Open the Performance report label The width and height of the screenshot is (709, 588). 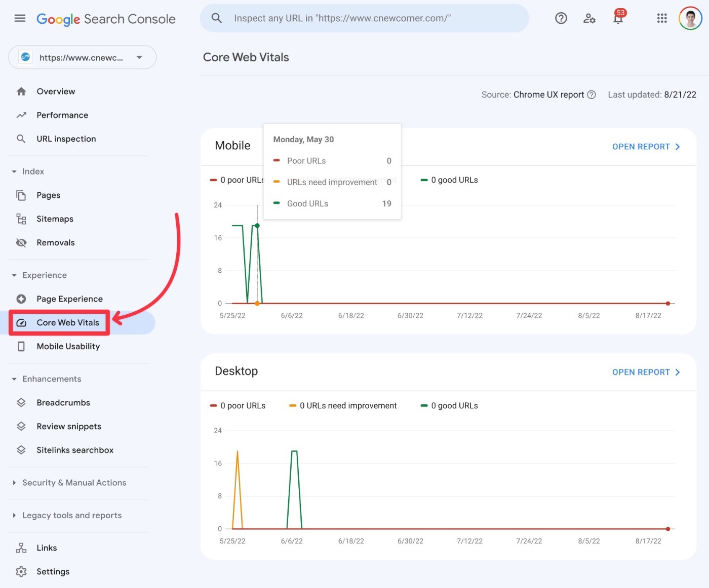[x=62, y=115]
